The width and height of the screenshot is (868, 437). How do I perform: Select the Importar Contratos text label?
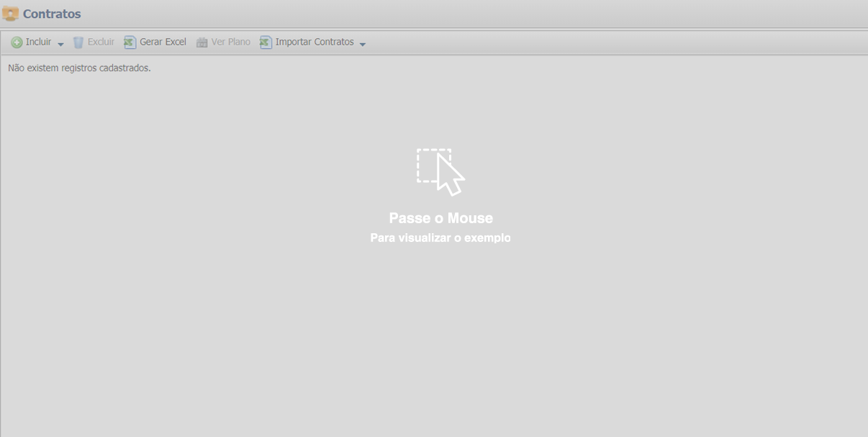coord(315,42)
